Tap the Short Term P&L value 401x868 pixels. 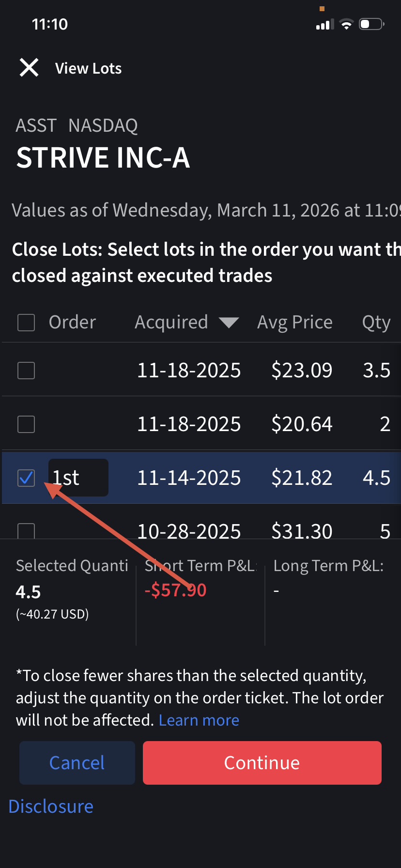[x=175, y=590]
